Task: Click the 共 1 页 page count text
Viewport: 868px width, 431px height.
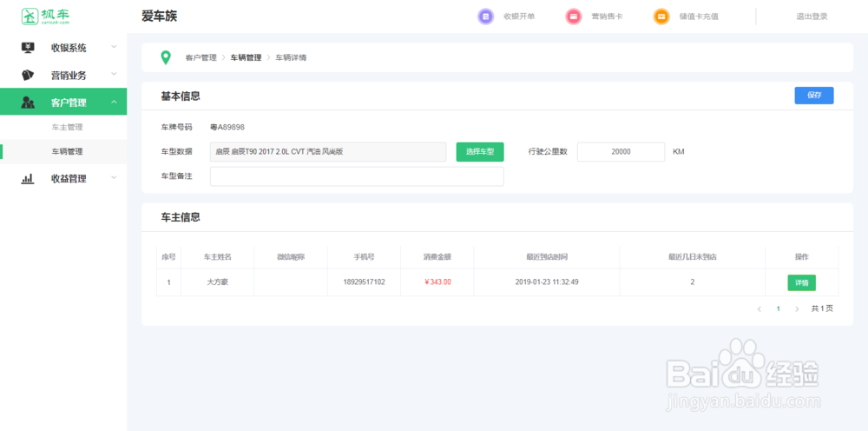Action: pos(822,309)
